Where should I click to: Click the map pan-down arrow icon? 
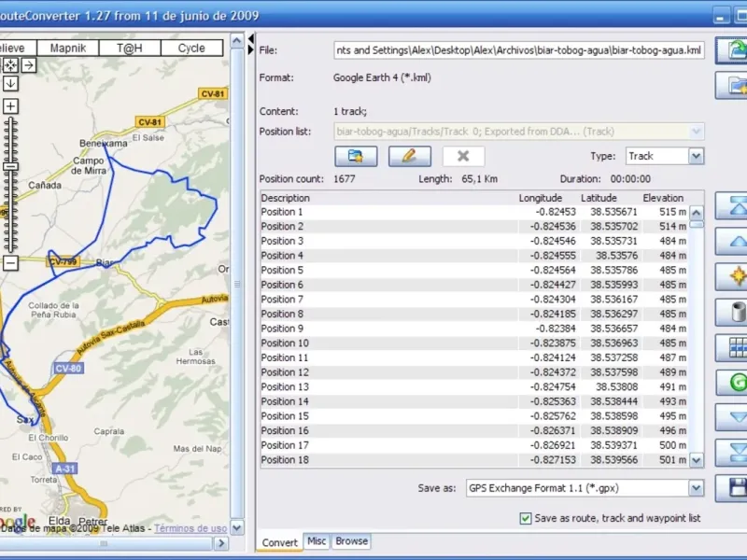click(x=10, y=83)
